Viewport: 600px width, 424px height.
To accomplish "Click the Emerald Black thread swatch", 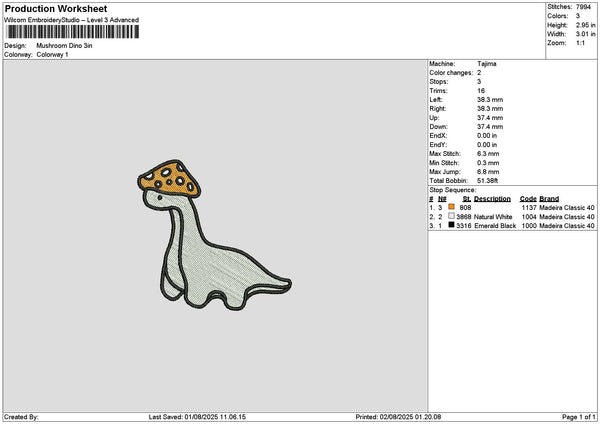I will pos(452,225).
